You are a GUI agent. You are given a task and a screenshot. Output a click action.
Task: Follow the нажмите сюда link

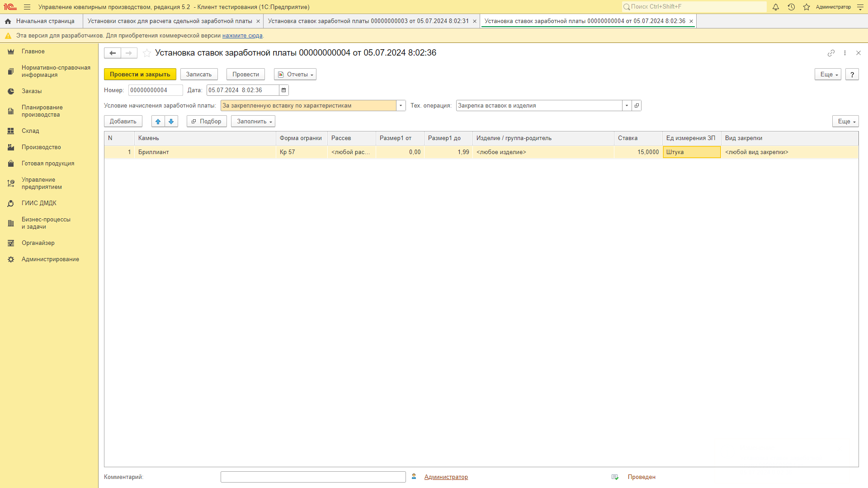[x=242, y=36]
